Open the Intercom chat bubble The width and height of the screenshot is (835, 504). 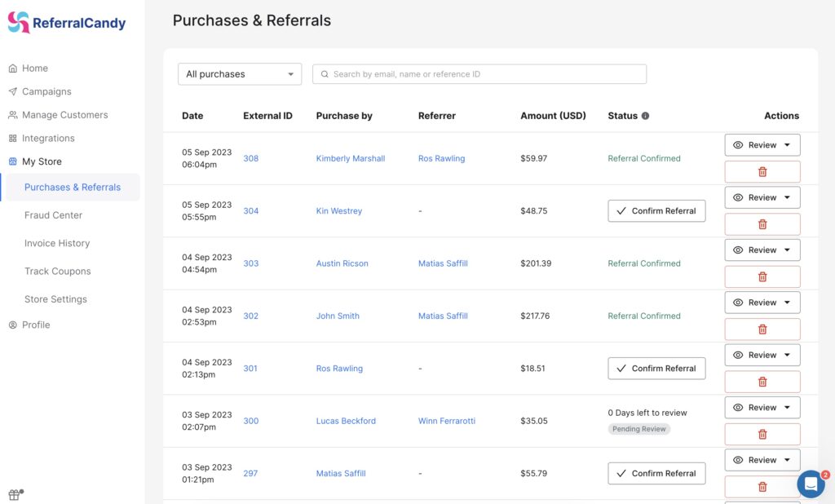(811, 484)
